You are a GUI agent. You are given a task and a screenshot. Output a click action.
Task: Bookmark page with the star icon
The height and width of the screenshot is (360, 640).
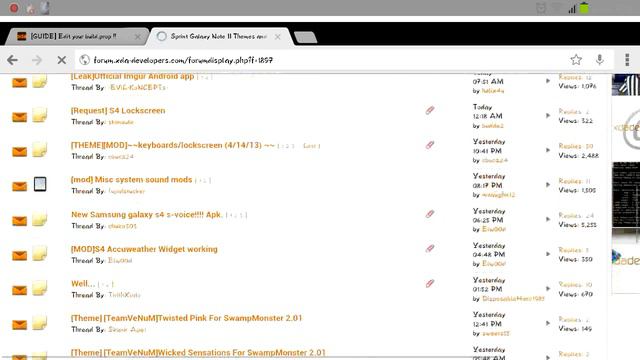coord(576,60)
